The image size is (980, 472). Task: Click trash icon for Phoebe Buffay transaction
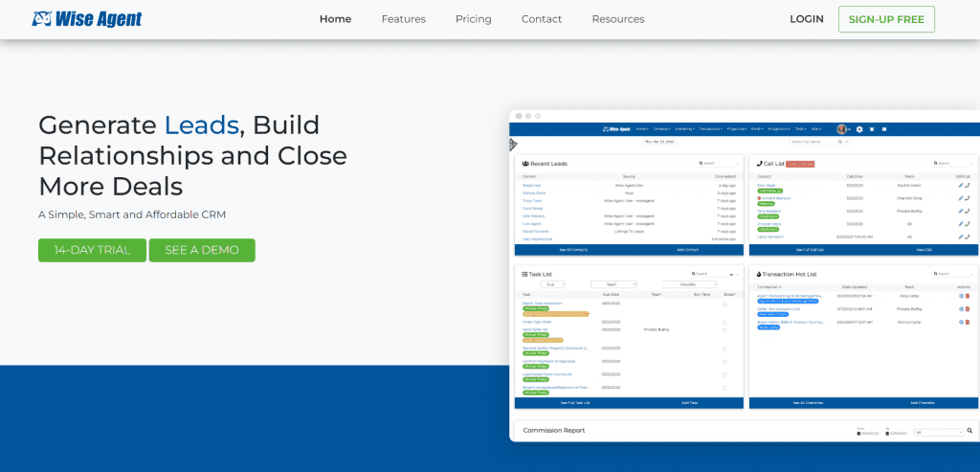pos(968,309)
